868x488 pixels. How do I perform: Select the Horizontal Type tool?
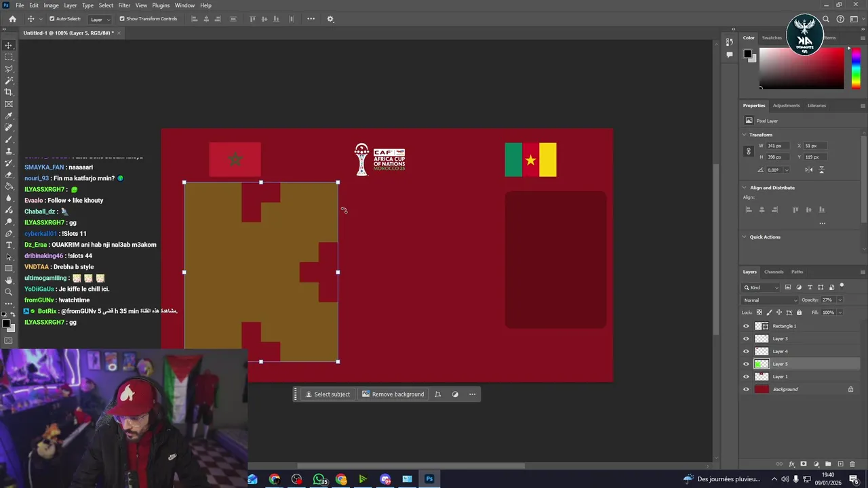pos(9,245)
